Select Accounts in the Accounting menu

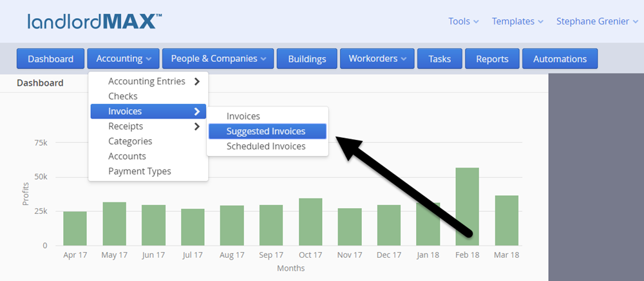click(x=148, y=156)
